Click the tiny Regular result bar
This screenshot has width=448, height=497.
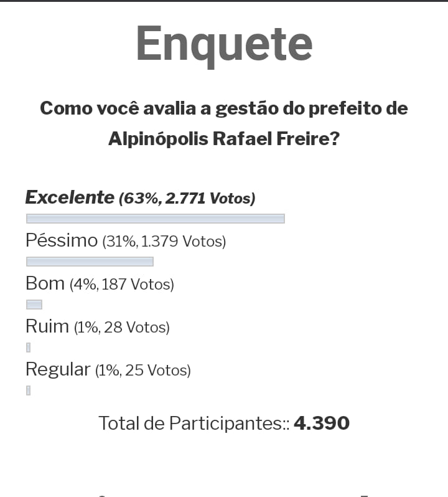29,391
